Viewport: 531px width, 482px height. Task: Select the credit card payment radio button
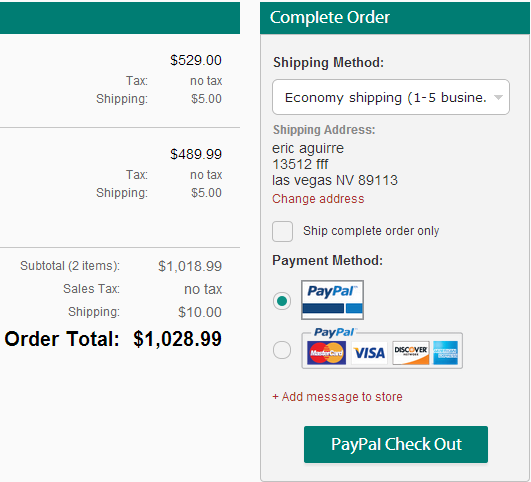tap(282, 350)
